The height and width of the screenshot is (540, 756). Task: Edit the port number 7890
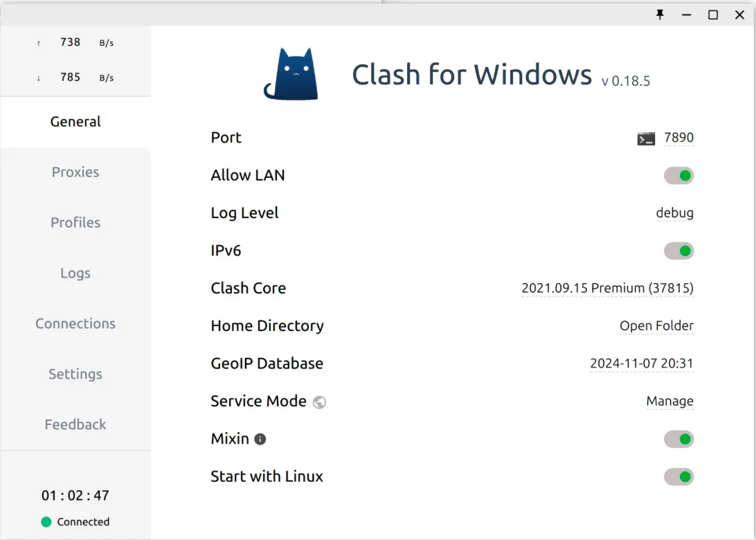point(678,138)
